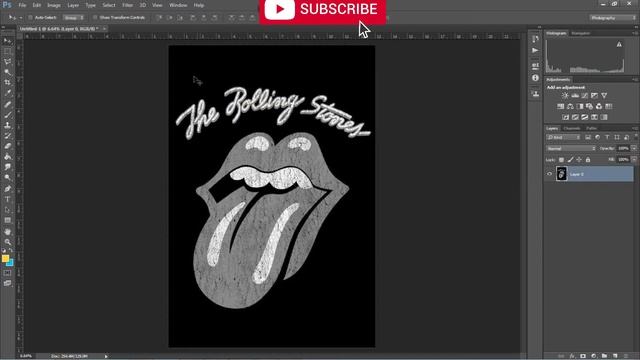This screenshot has width=640, height=360.
Task: Select the Pen tool
Action: (7, 189)
